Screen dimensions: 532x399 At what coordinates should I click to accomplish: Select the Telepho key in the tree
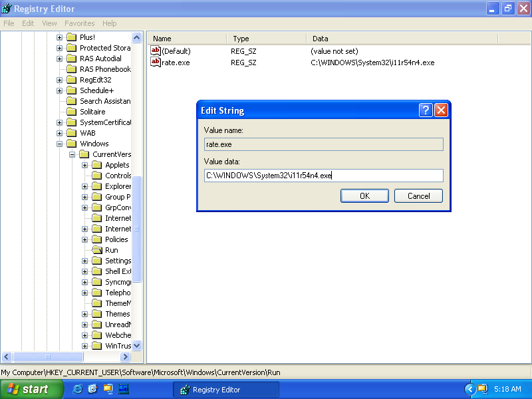point(118,293)
